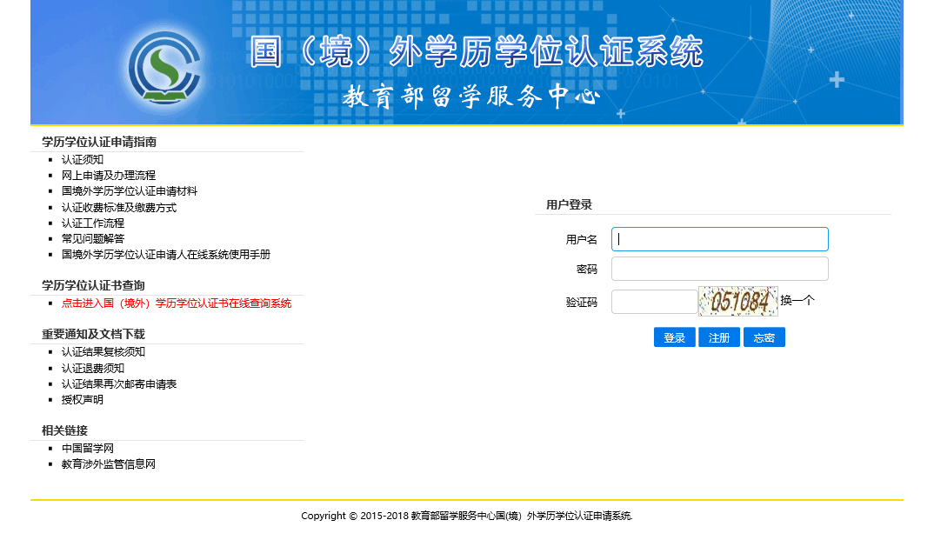The image size is (934, 560).
Task: Focus the 密码 input field
Action: (x=719, y=269)
